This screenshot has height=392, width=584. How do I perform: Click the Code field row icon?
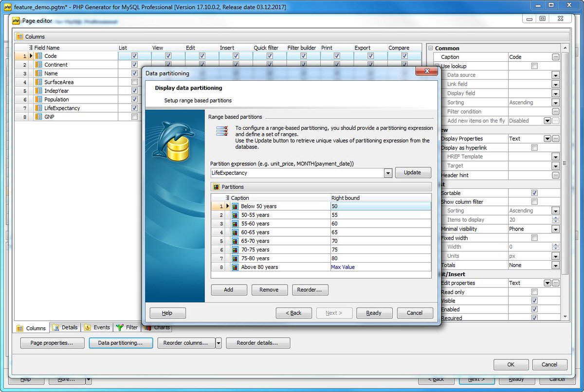[x=39, y=56]
